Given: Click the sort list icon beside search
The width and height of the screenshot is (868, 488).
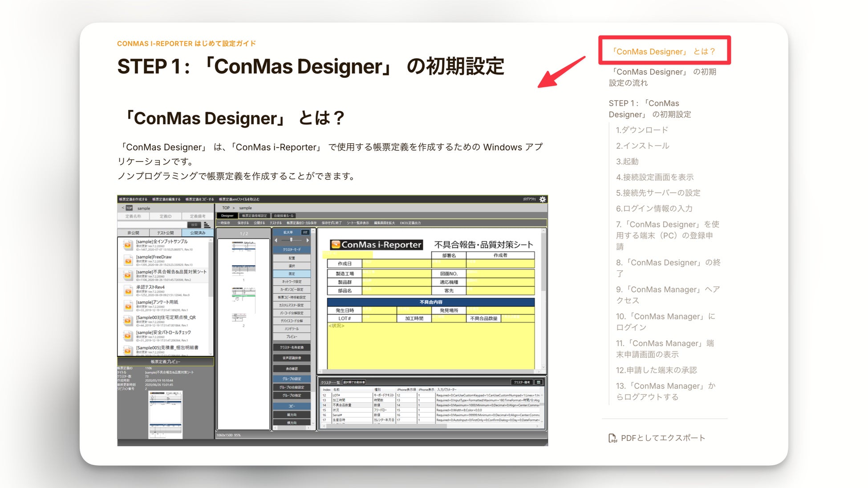Looking at the screenshot, I should click(x=207, y=225).
